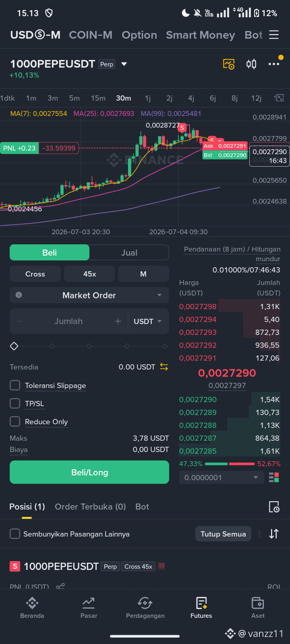
Task: Select bid price 0,0027285 in order book
Action: point(198,451)
